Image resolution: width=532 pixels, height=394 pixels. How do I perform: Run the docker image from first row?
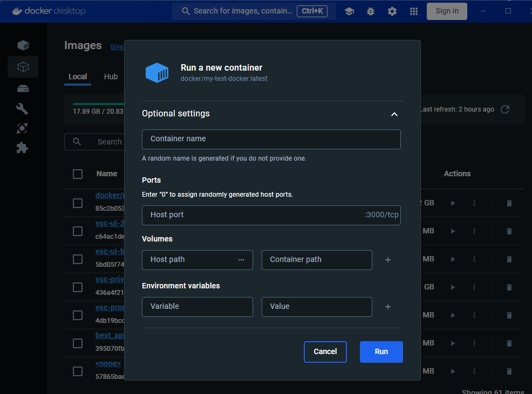pyautogui.click(x=453, y=203)
